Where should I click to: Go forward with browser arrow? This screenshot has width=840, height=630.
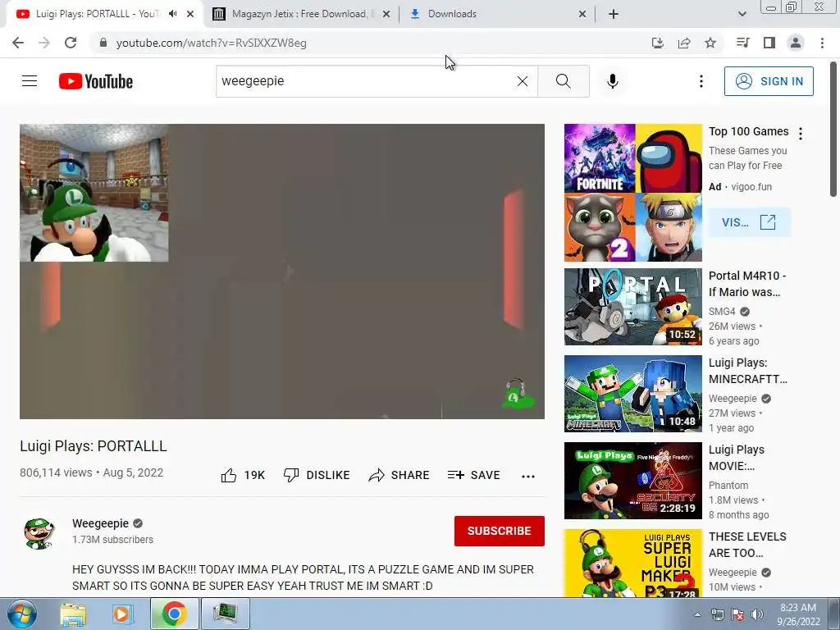pos(44,43)
